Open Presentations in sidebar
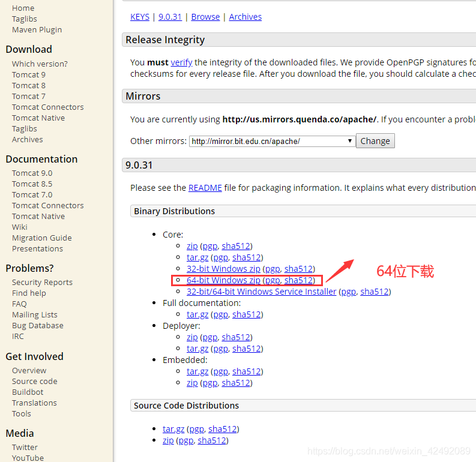Image resolution: width=476 pixels, height=462 pixels. click(x=38, y=249)
